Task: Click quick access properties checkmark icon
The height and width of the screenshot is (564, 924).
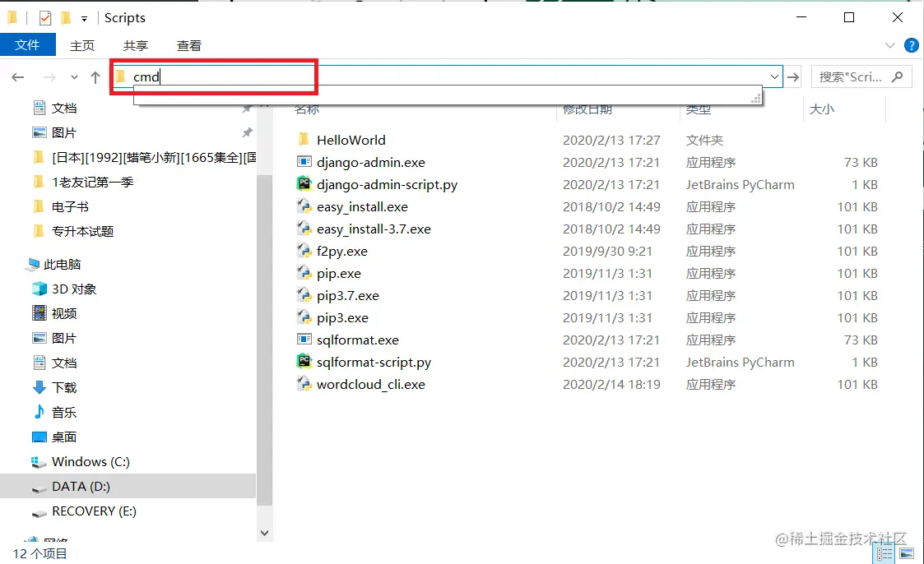Action: click(x=44, y=18)
